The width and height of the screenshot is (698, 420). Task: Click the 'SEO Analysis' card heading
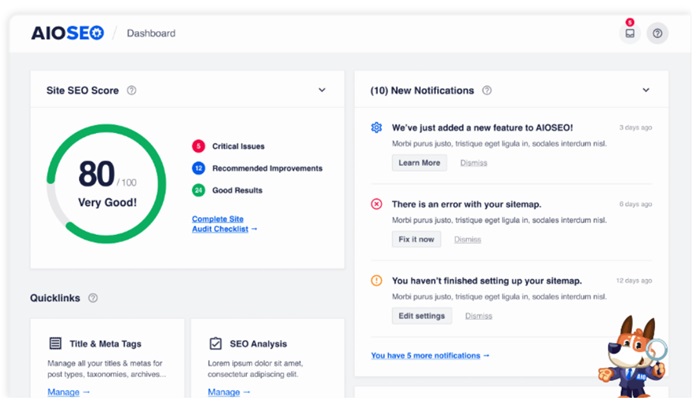pos(258,344)
